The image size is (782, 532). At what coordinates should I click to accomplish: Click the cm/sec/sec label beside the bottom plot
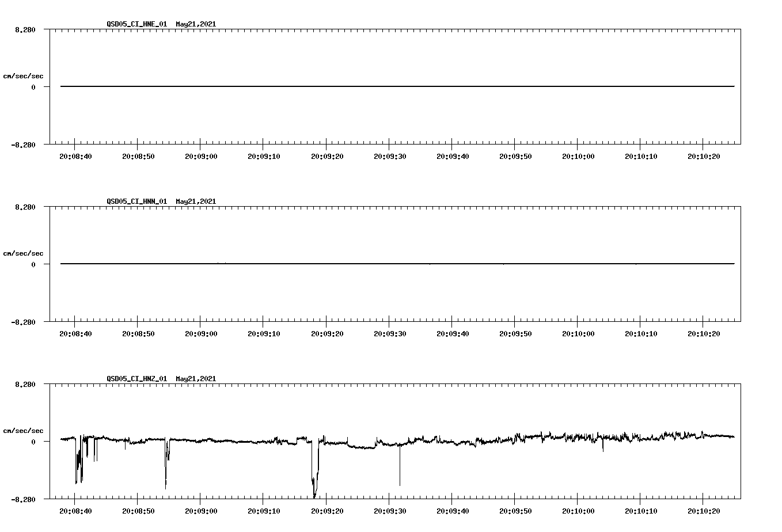pyautogui.click(x=23, y=430)
